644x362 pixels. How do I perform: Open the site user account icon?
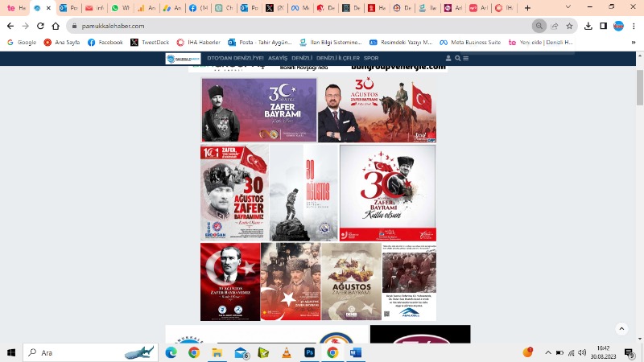pos(448,58)
